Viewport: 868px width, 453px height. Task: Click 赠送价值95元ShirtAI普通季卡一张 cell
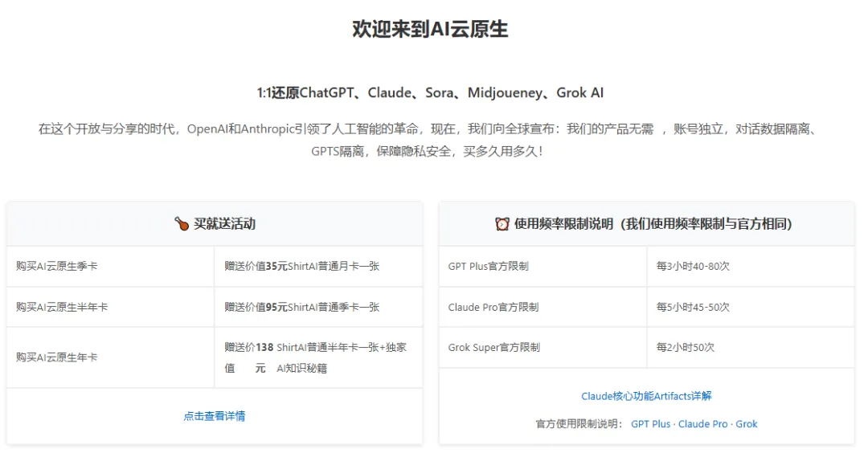point(318,307)
